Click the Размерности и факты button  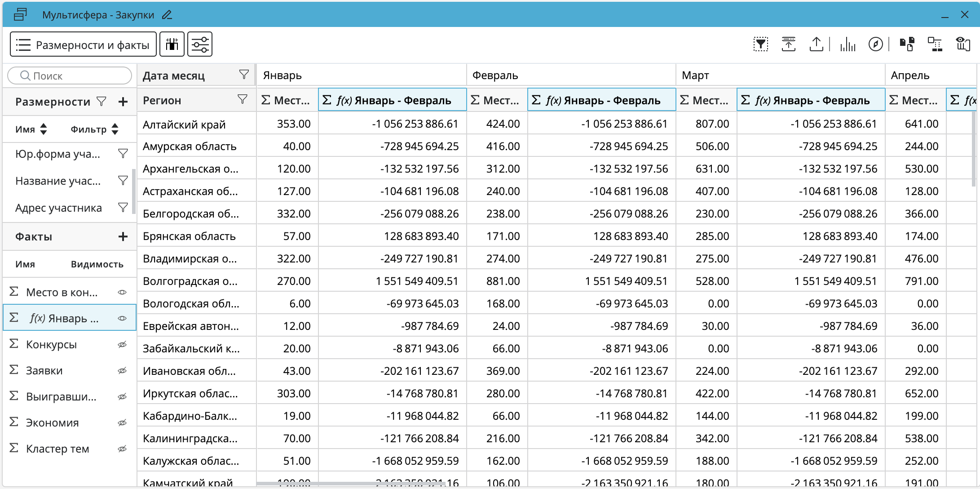tap(83, 44)
